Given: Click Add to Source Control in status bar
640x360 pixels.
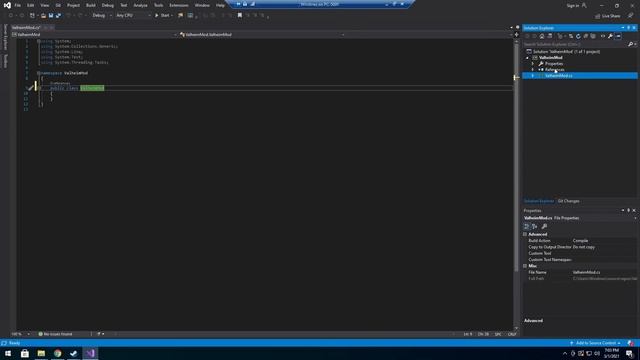Looking at the screenshot, I should pos(596,343).
